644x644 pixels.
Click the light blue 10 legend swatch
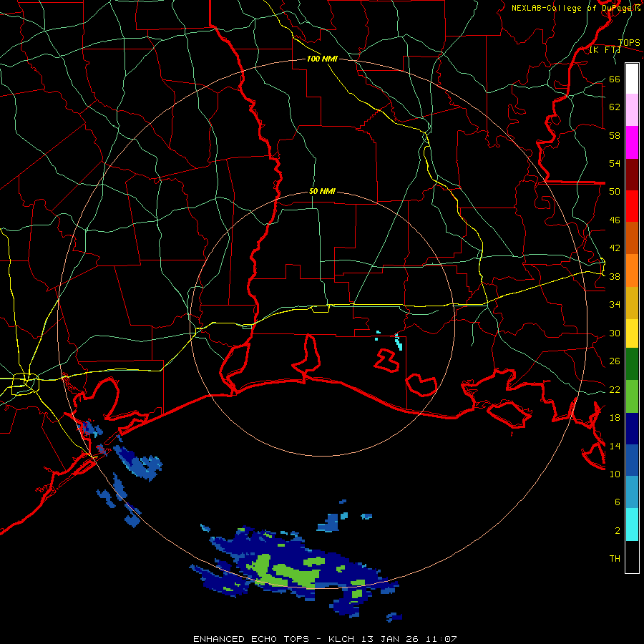click(x=632, y=492)
